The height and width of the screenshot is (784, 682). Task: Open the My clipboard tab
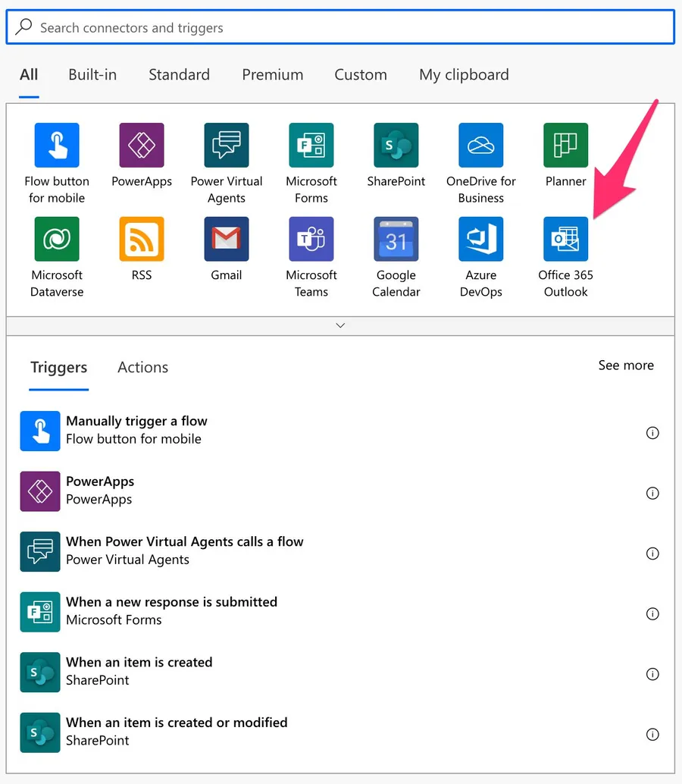[464, 75]
